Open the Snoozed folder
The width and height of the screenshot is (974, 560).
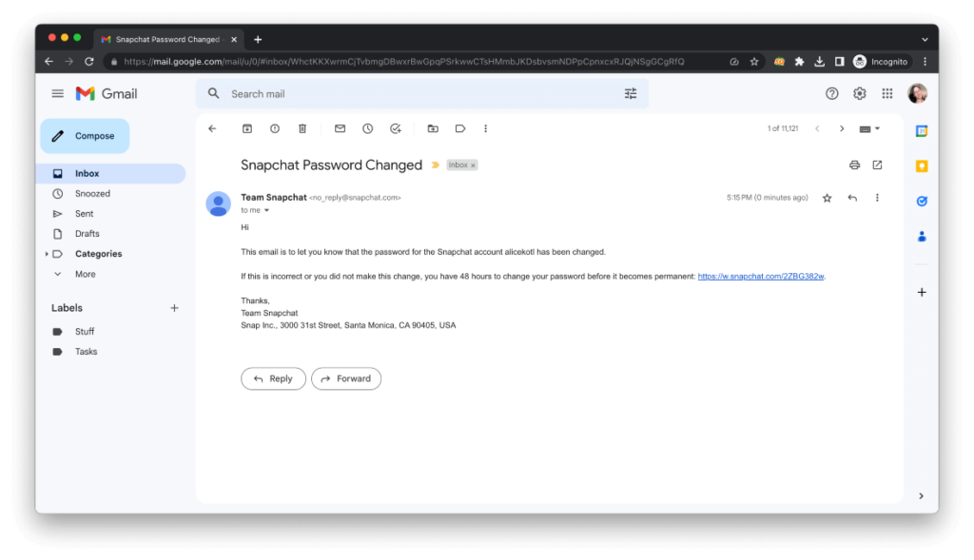pos(92,193)
